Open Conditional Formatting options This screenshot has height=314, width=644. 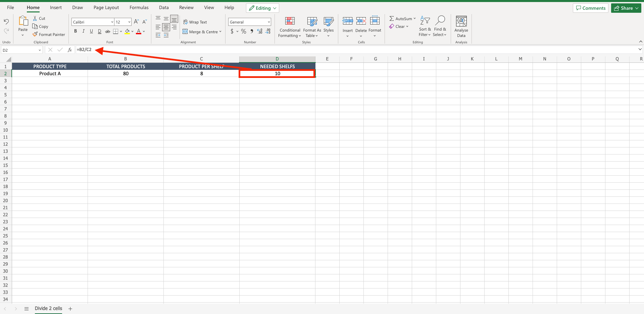[x=289, y=27]
